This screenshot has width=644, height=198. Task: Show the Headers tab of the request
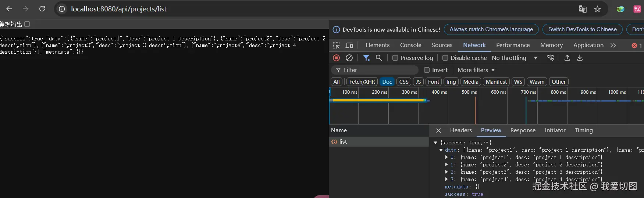[461, 130]
